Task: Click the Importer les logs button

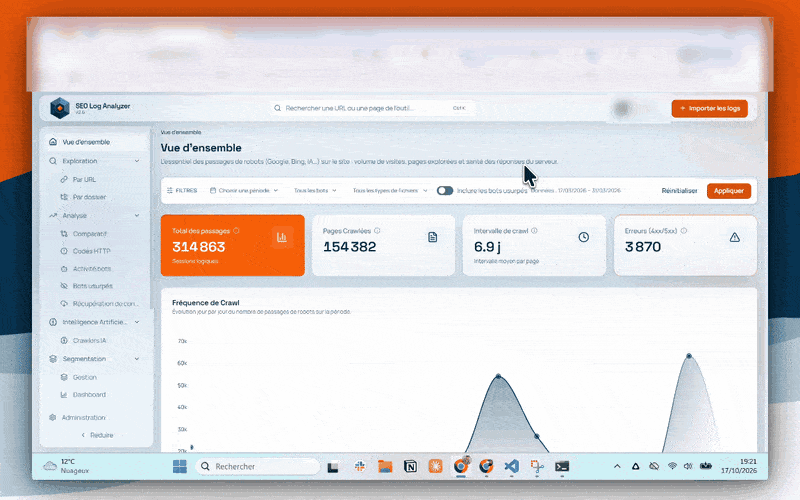Action: coord(710,108)
